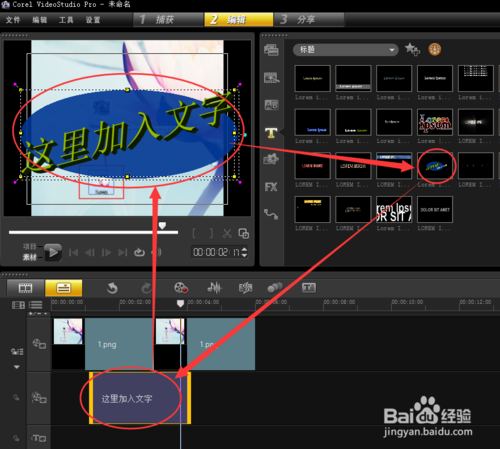Step to the next frame
The width and height of the screenshot is (500, 449).
(x=106, y=253)
